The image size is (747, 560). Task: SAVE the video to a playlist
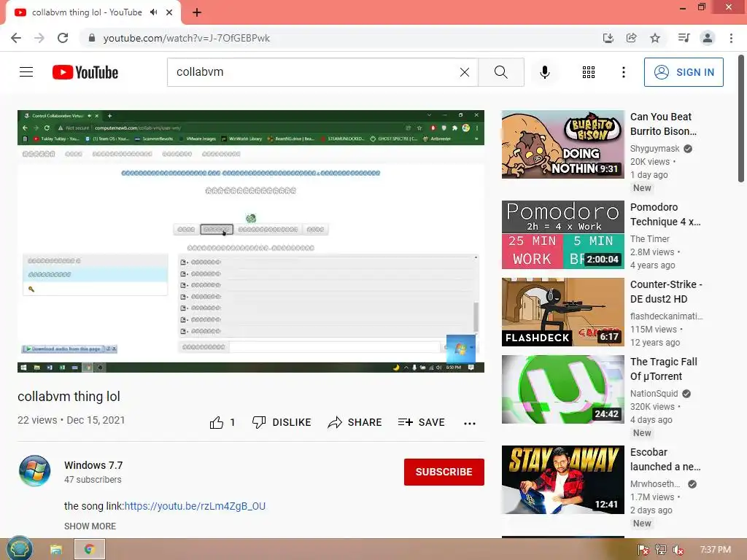(x=422, y=422)
